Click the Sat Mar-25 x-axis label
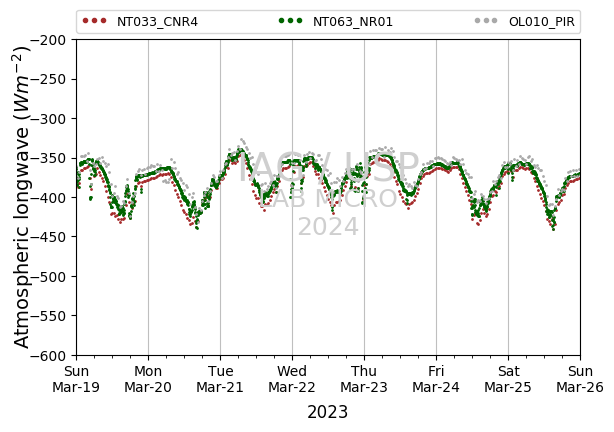 [x=508, y=379]
